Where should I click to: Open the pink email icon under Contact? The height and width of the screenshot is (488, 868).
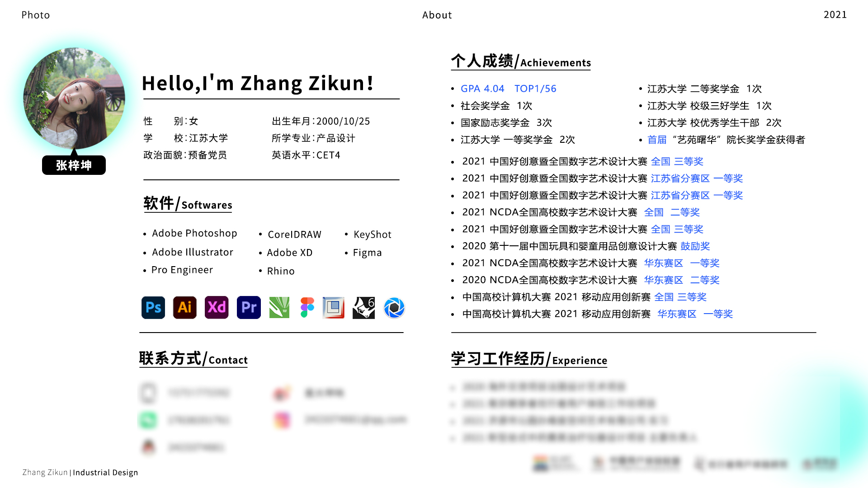click(282, 420)
